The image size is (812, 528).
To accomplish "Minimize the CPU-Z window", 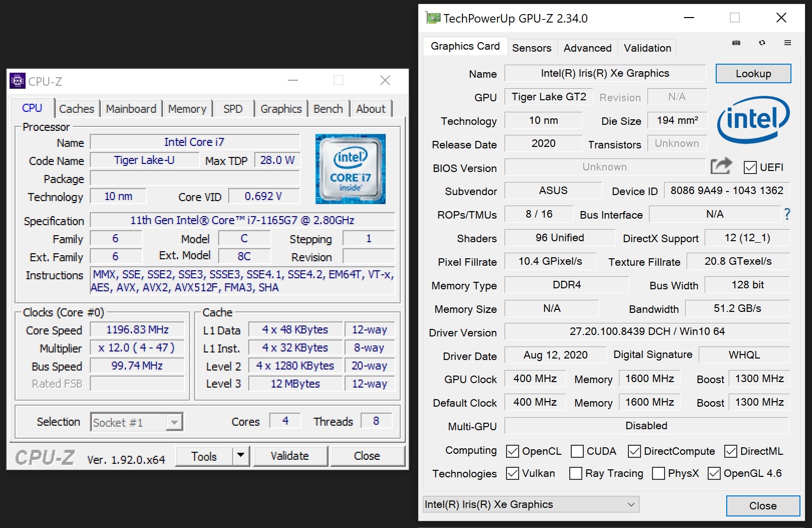I will (293, 80).
